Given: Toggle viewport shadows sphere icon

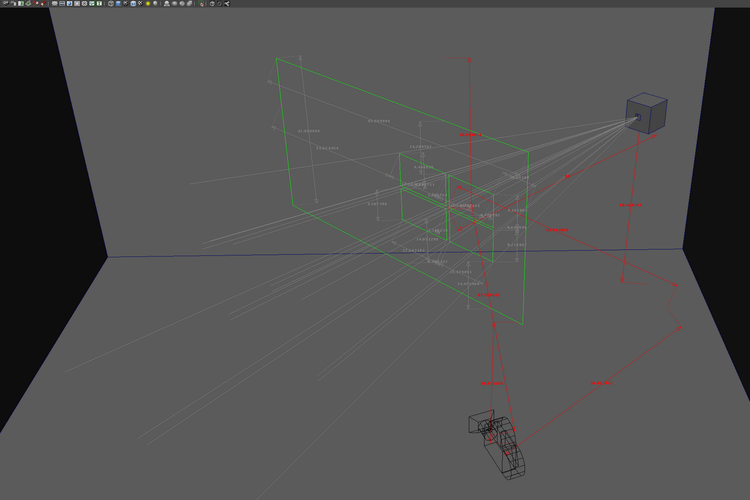Looking at the screenshot, I should point(157,4).
